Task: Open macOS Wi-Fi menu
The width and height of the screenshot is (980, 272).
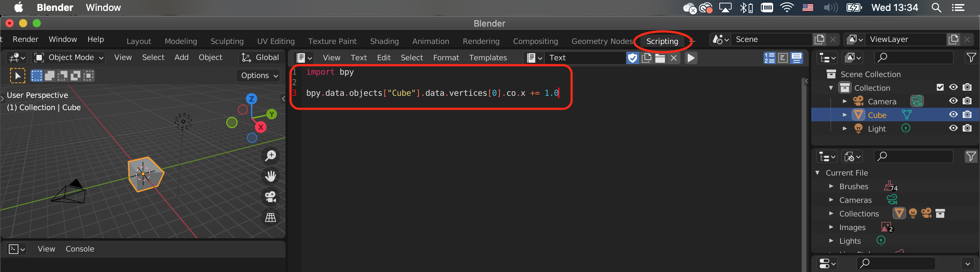Action: pos(787,7)
